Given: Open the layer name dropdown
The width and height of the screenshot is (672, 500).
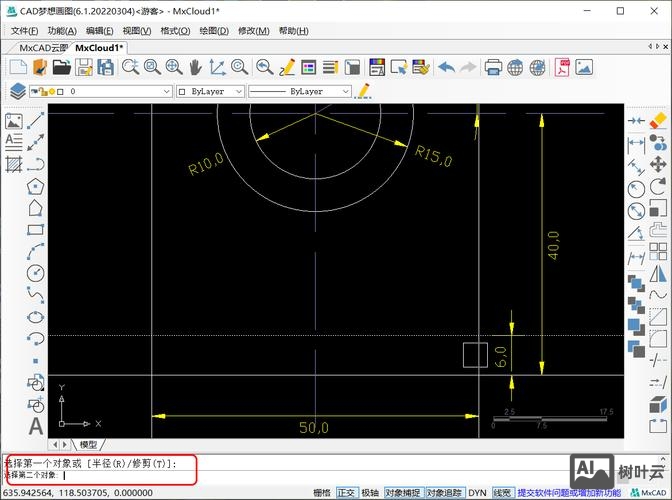Looking at the screenshot, I should coord(118,91).
